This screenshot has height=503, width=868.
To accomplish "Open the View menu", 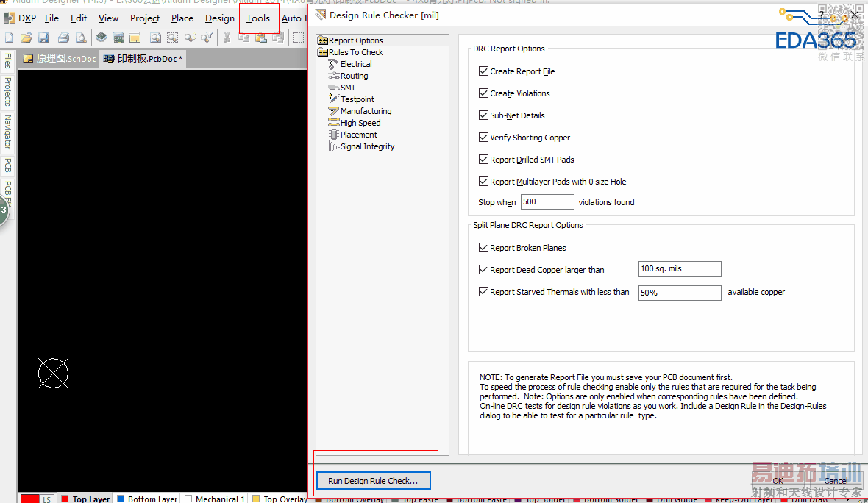I will click(108, 18).
